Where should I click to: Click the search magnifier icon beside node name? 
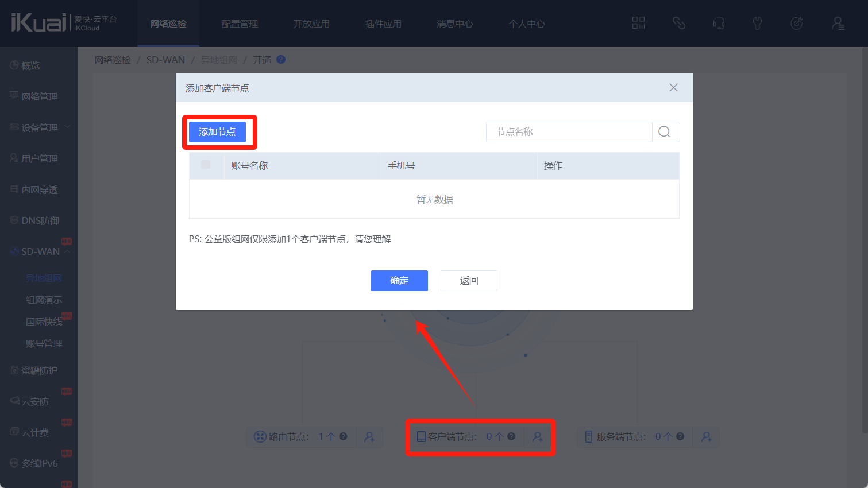pyautogui.click(x=665, y=132)
